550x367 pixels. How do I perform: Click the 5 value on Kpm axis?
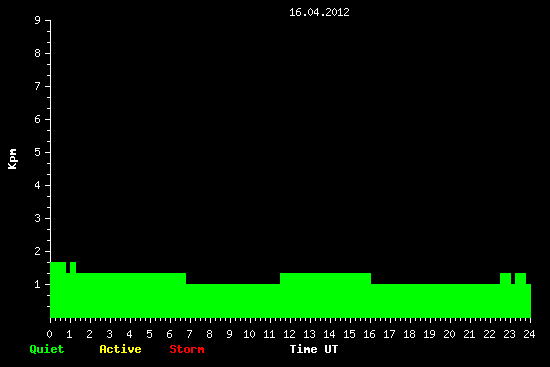click(38, 152)
